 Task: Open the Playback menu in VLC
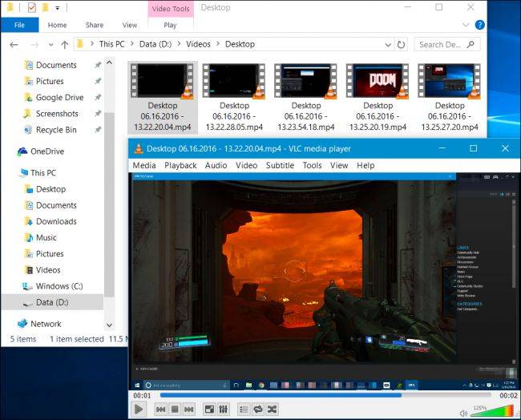coord(180,165)
